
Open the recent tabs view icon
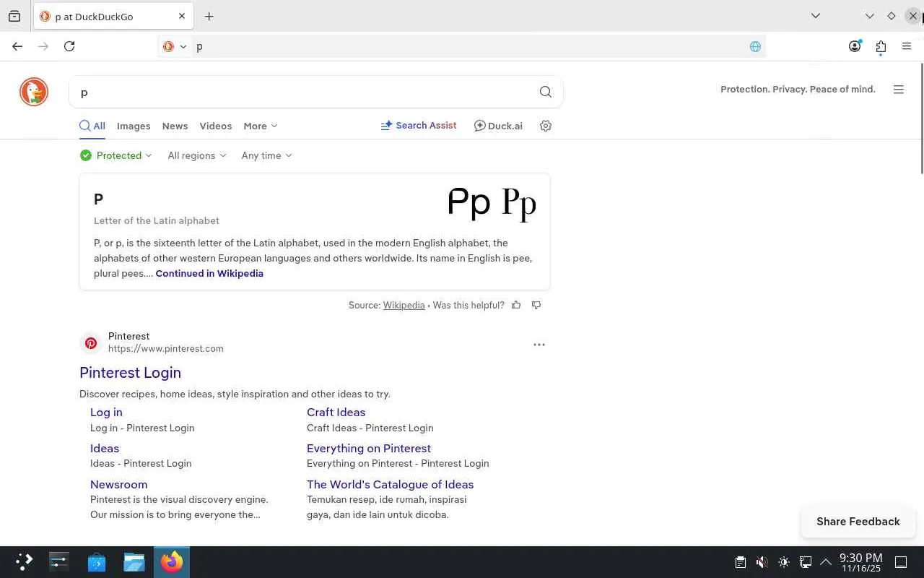click(x=14, y=16)
